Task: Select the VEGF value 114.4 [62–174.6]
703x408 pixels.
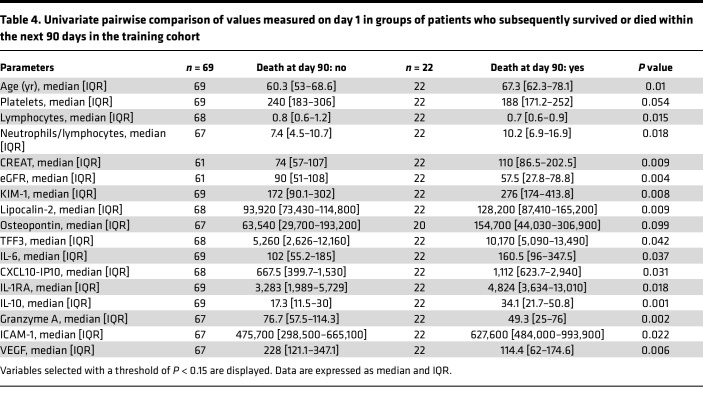Action: (x=537, y=350)
